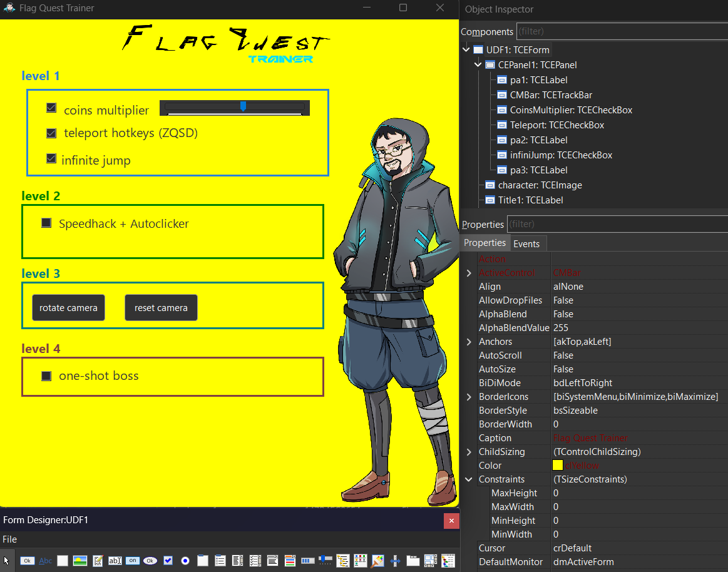This screenshot has width=728, height=572.
Task: Open the File menu in Form Designer
Action: [x=9, y=539]
